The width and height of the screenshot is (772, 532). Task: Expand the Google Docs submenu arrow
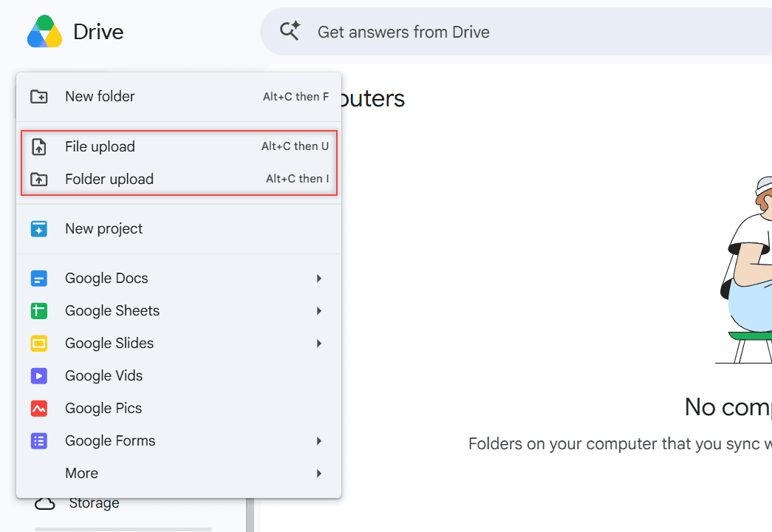point(319,279)
